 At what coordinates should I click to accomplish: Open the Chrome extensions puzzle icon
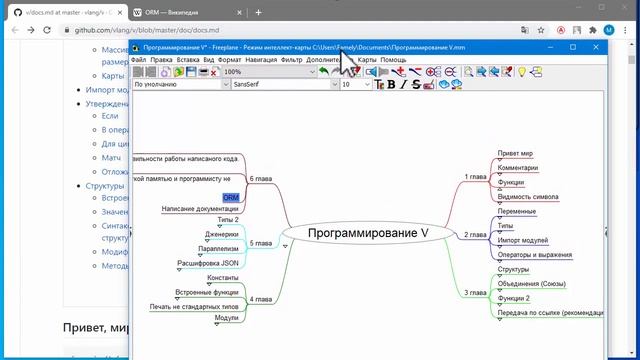(x=593, y=30)
